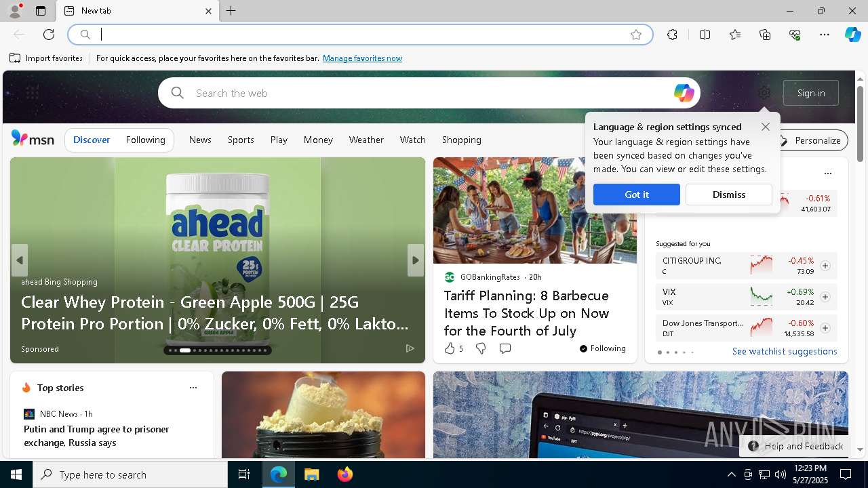Click the Search the web box
This screenshot has height=488, width=868.
429,93
